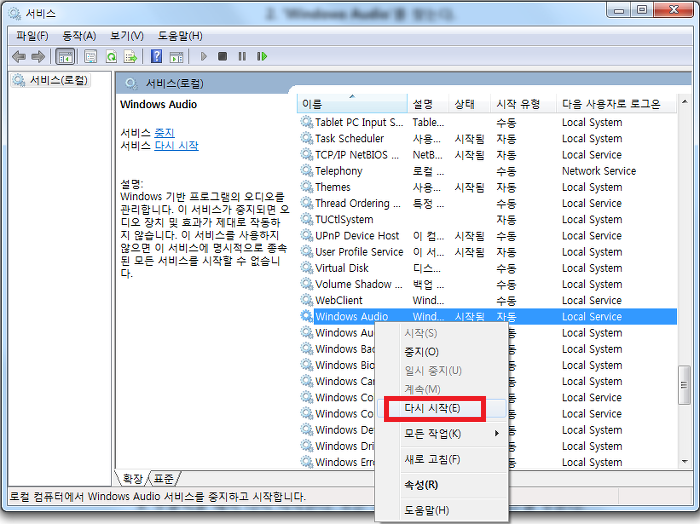
Task: Click Network Service logon cell of Telephony
Action: pos(599,171)
